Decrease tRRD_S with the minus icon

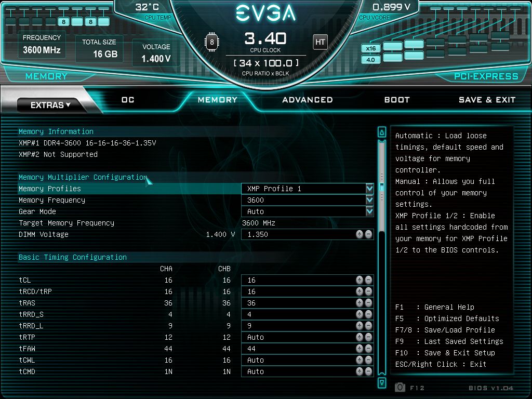pyautogui.click(x=368, y=314)
